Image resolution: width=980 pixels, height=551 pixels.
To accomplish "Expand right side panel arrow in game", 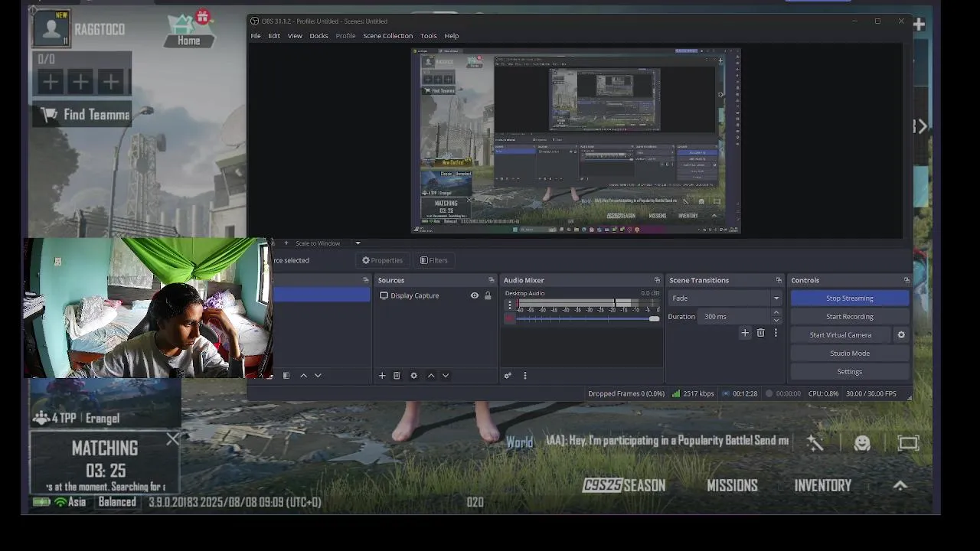I will point(923,126).
